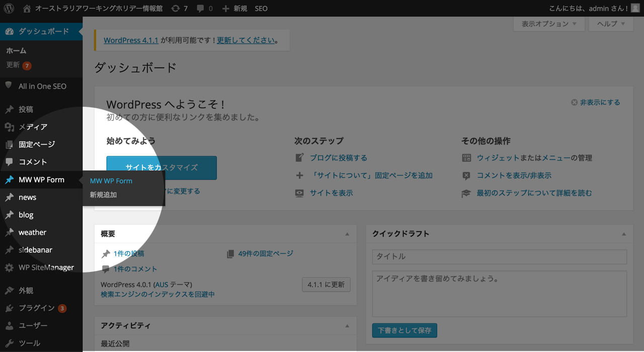Click the graduation cap icon beside 最初のステップ
This screenshot has height=352, width=644.
click(466, 193)
